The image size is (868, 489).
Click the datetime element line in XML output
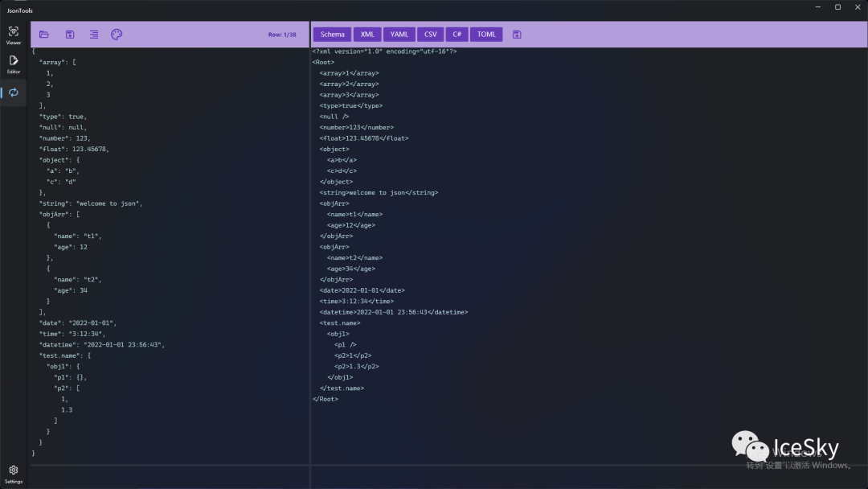pos(393,312)
